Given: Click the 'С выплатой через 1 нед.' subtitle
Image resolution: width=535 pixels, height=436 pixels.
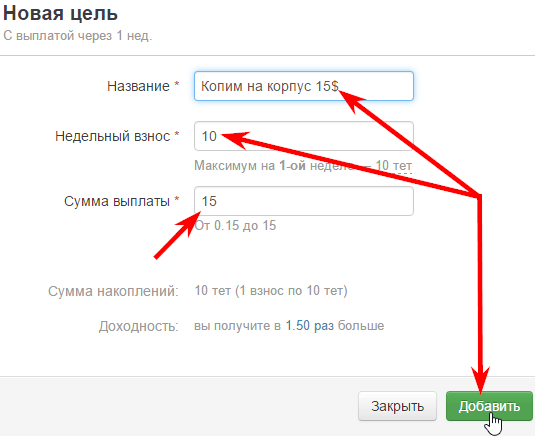Looking at the screenshot, I should [77, 35].
